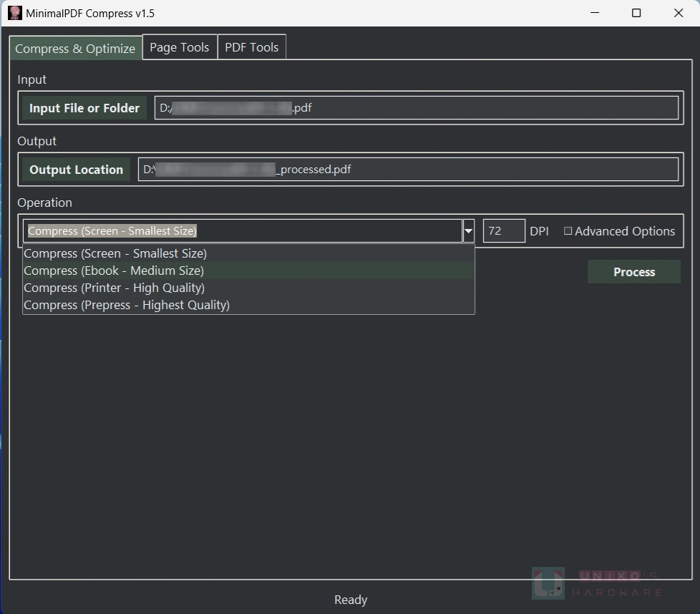The height and width of the screenshot is (614, 700).
Task: Minimize the MinimalPDF Compress window
Action: (595, 13)
